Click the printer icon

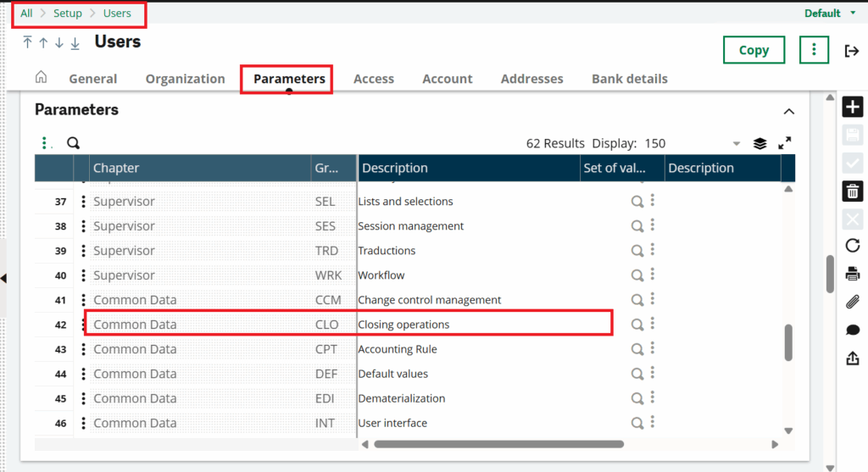852,274
